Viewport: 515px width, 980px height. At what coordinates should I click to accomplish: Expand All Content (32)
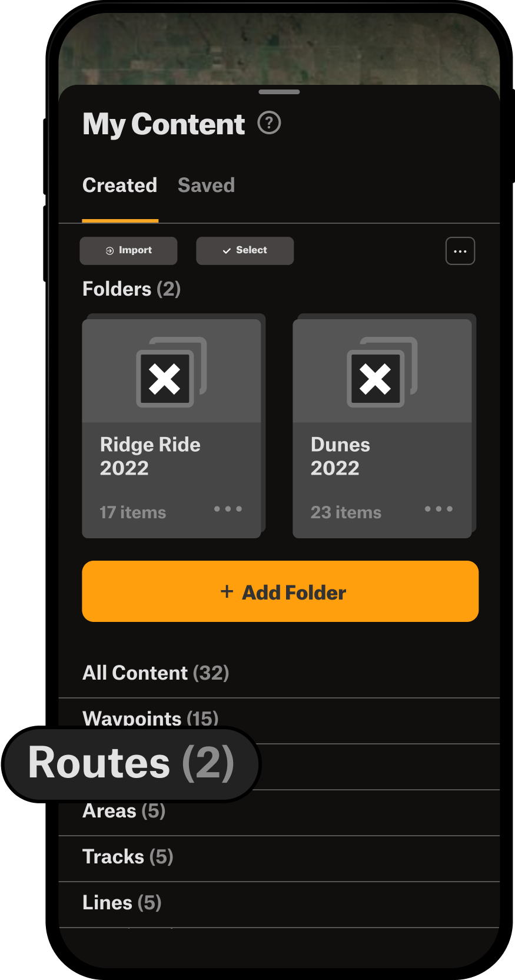155,673
